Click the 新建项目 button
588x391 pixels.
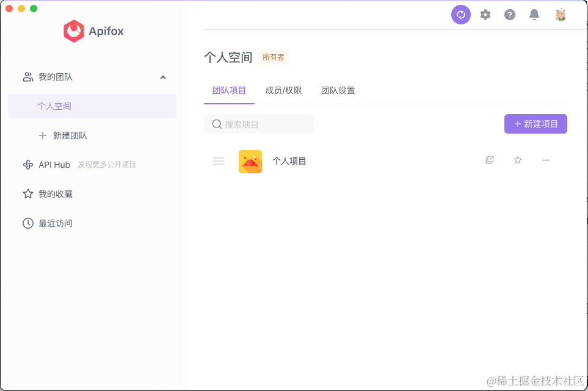pyautogui.click(x=535, y=124)
